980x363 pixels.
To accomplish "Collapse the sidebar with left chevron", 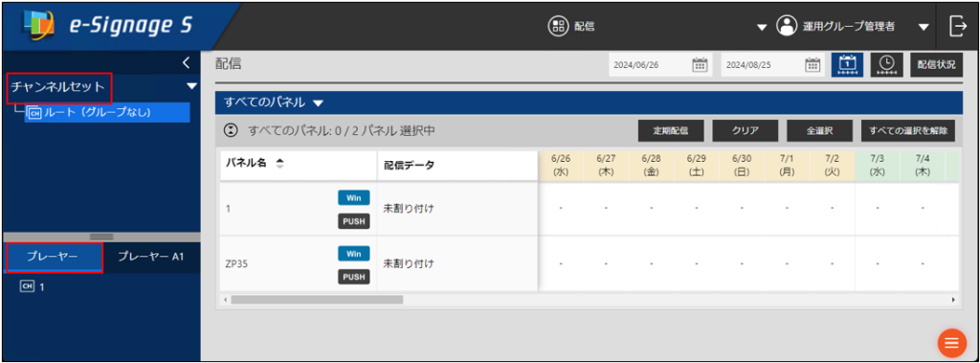I will (186, 62).
